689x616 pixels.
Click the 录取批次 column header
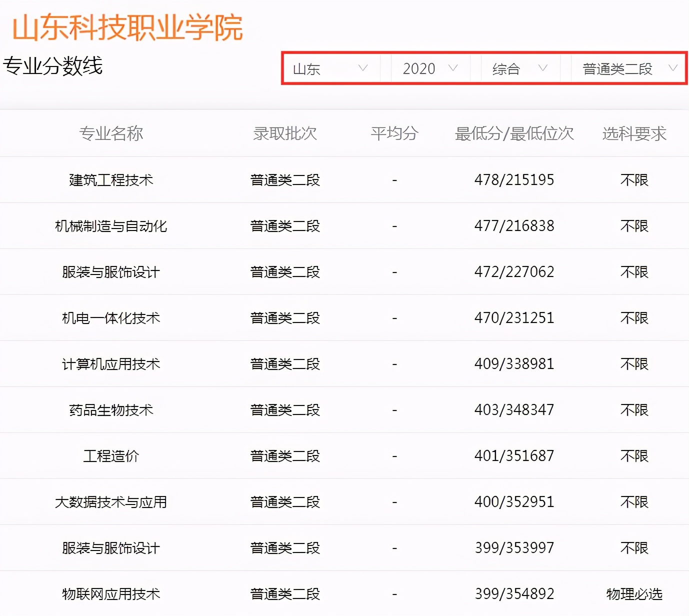pos(284,133)
